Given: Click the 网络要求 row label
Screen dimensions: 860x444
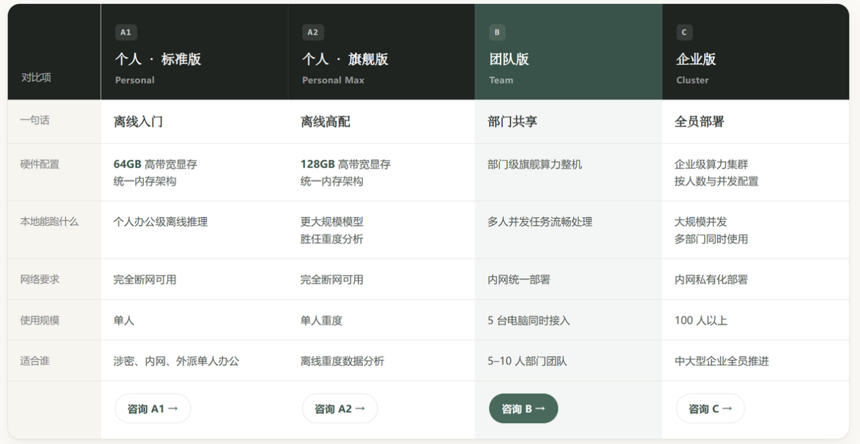Looking at the screenshot, I should (39, 279).
